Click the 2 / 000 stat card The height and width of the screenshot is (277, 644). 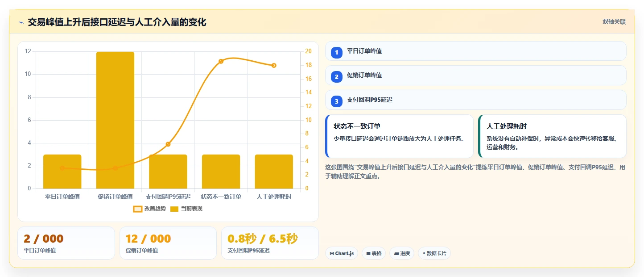tap(66, 243)
